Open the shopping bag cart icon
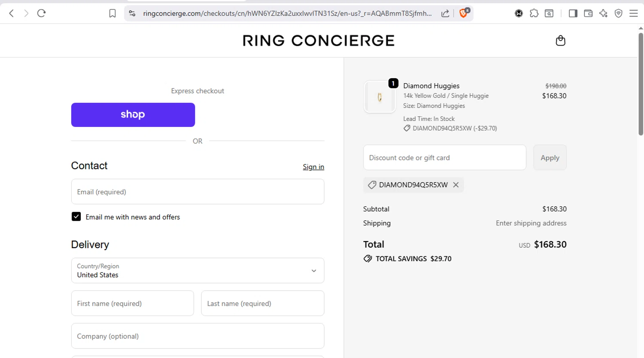 (x=560, y=41)
